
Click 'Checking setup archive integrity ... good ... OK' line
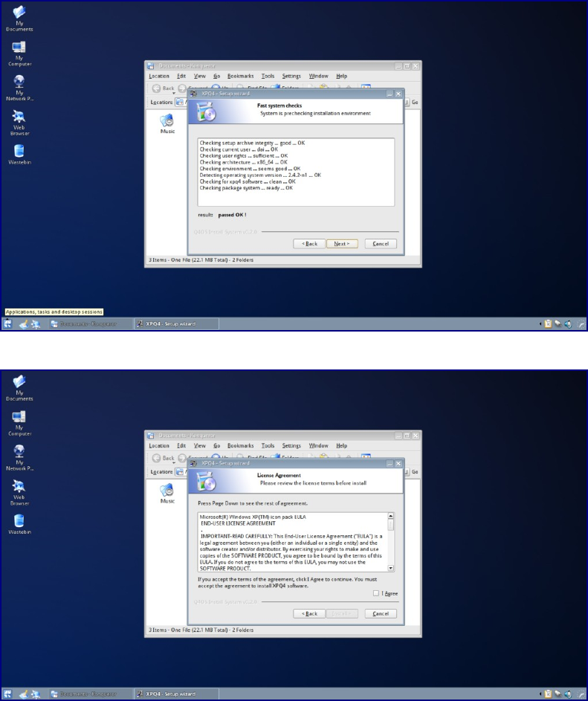pos(252,143)
